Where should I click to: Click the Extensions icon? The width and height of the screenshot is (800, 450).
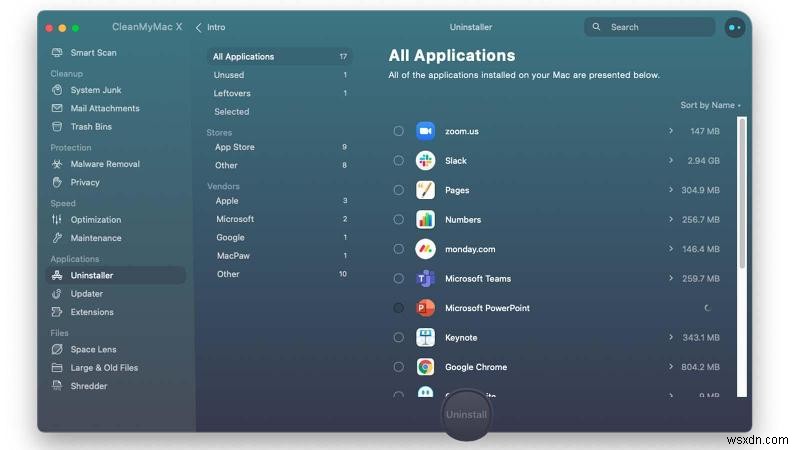point(57,312)
